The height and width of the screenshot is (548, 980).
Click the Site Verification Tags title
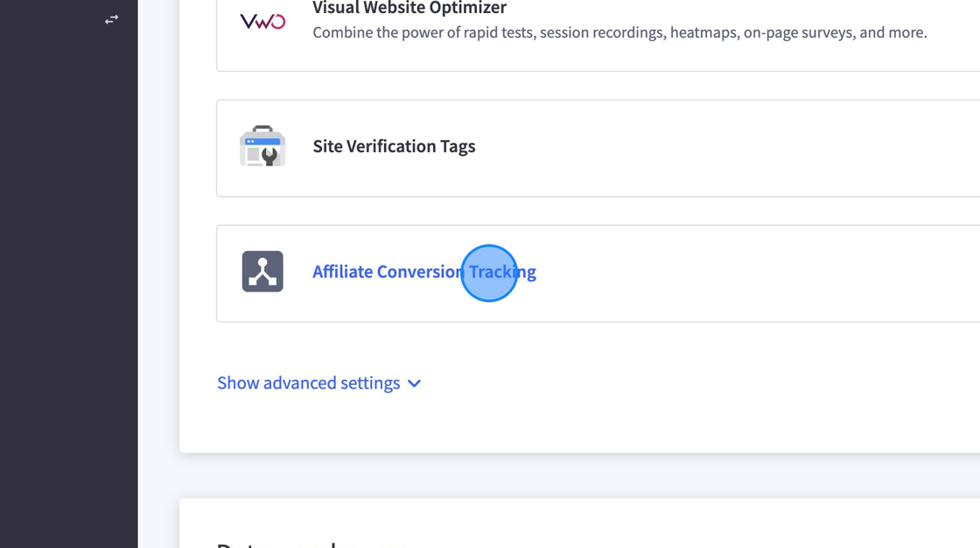tap(394, 146)
